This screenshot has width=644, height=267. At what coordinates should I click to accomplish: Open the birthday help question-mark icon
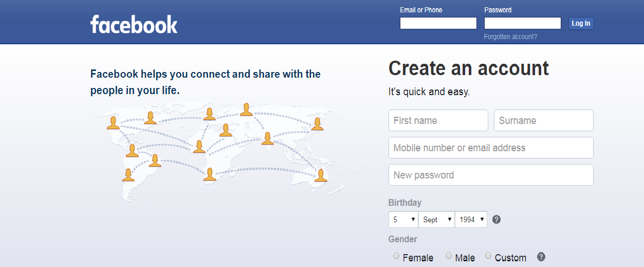pos(496,220)
